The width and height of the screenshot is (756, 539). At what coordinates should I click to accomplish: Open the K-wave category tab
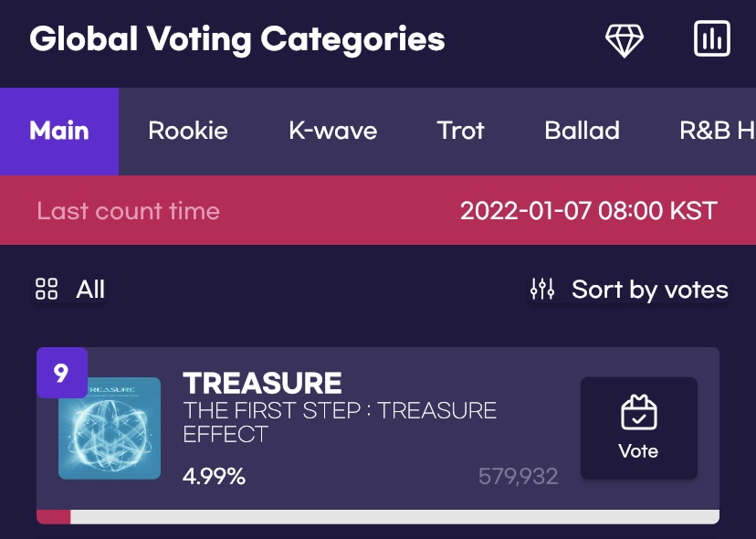coord(332,131)
